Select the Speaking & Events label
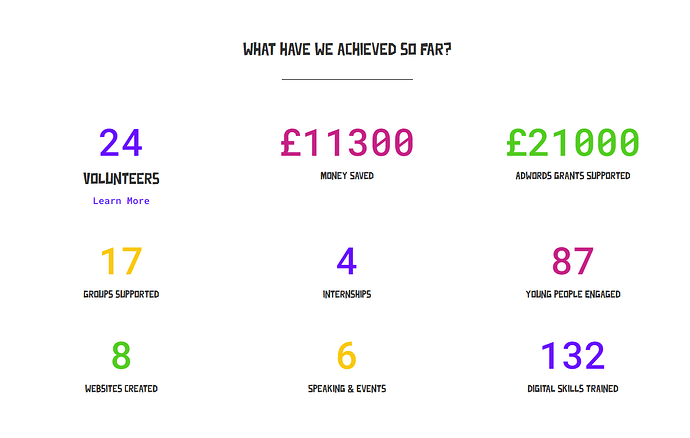 coord(347,389)
